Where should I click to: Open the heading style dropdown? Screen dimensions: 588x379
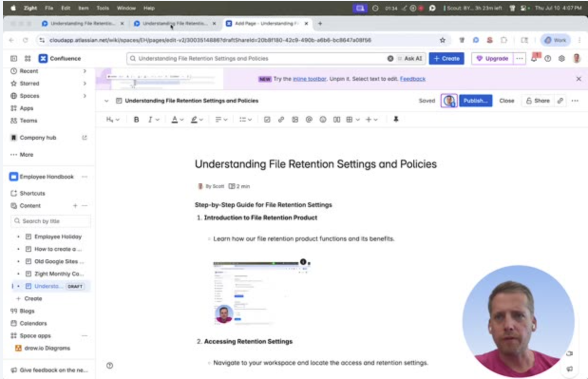[x=113, y=120]
